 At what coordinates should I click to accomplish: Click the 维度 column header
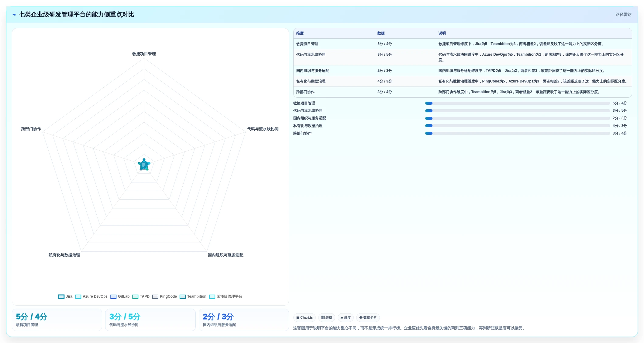[x=300, y=33]
